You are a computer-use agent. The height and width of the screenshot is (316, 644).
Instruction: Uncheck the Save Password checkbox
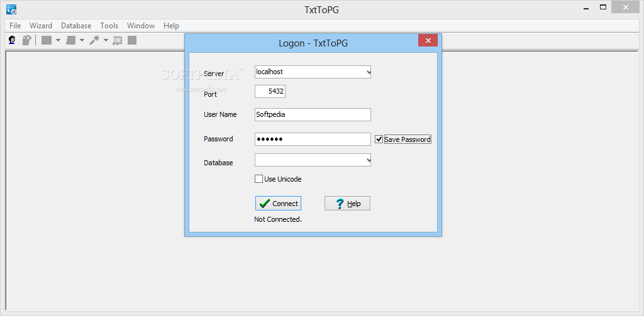tap(379, 139)
